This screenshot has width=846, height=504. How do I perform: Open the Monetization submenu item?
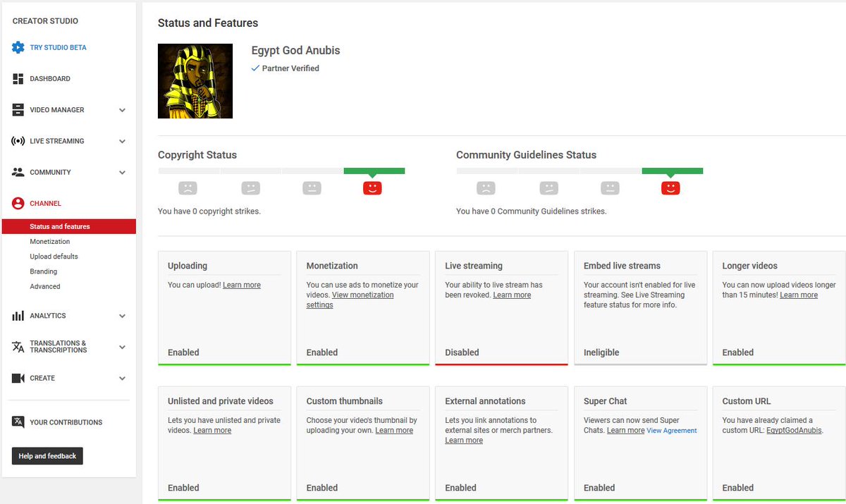coord(49,242)
